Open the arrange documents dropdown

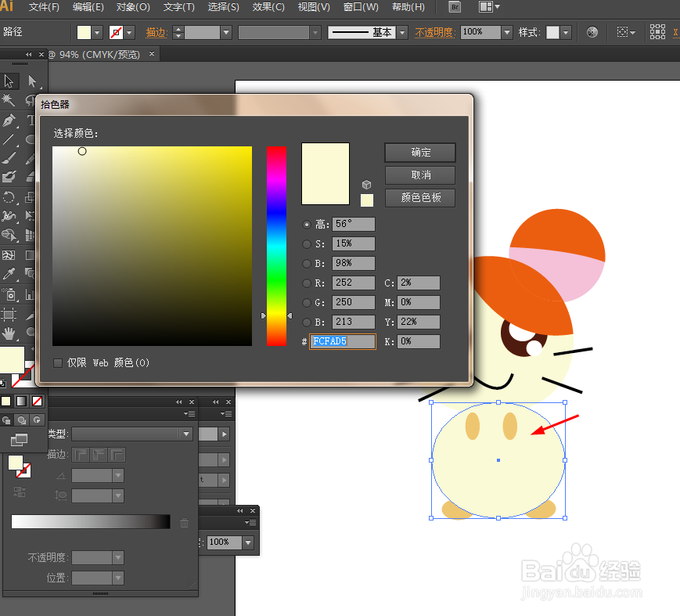489,7
